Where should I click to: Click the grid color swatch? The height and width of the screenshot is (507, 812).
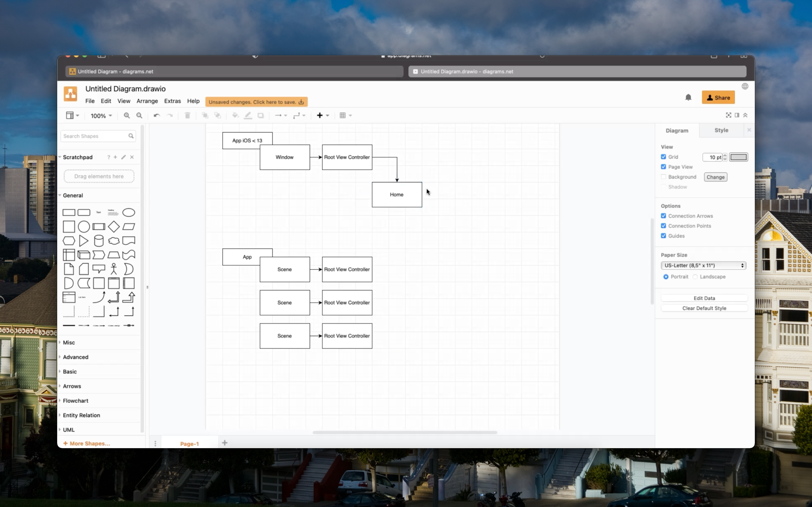(738, 157)
